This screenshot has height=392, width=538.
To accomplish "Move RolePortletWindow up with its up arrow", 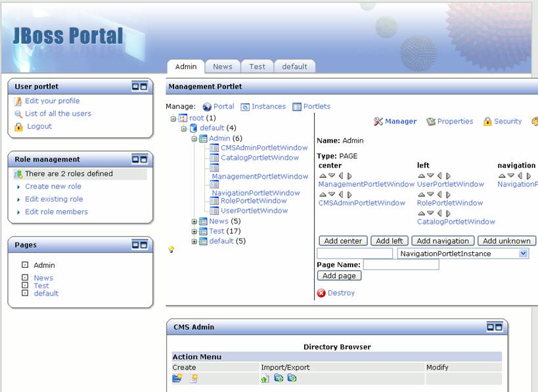I will [422, 194].
